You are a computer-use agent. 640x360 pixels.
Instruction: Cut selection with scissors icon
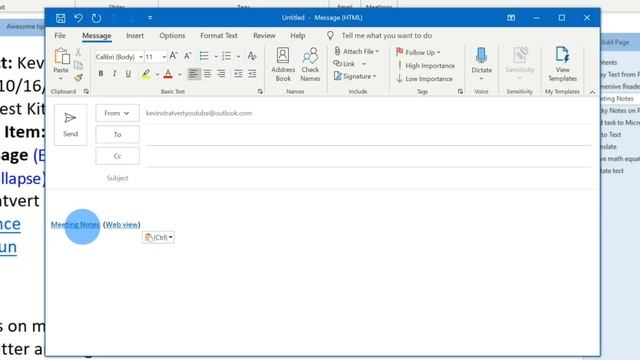78,52
